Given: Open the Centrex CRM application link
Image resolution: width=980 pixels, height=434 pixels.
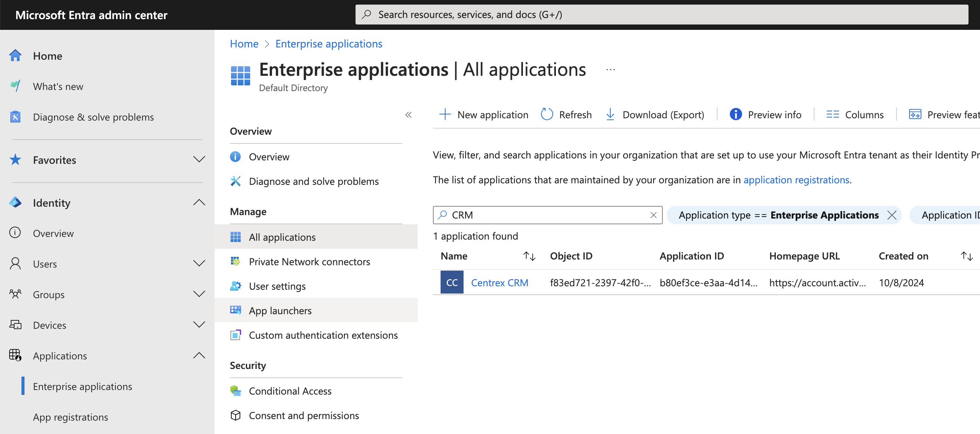Looking at the screenshot, I should point(500,282).
